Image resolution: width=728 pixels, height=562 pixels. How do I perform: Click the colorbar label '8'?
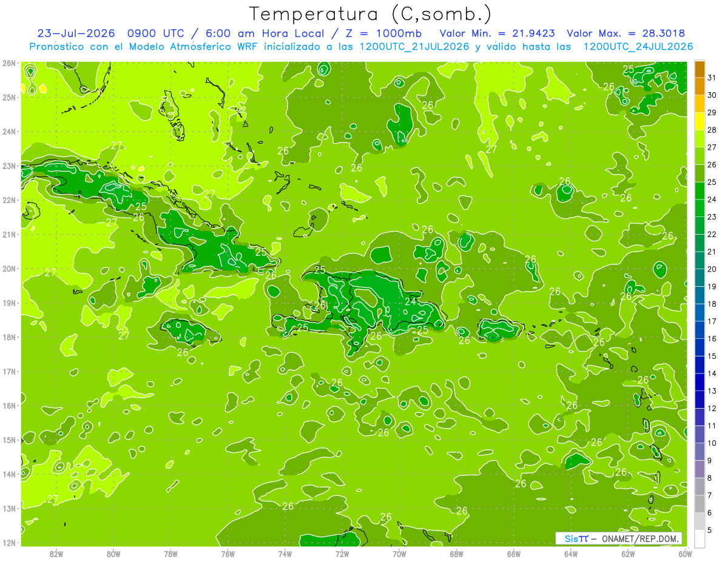pos(710,478)
